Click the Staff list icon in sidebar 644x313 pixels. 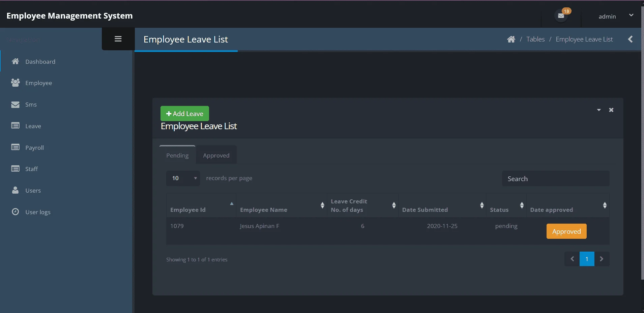[x=15, y=169]
